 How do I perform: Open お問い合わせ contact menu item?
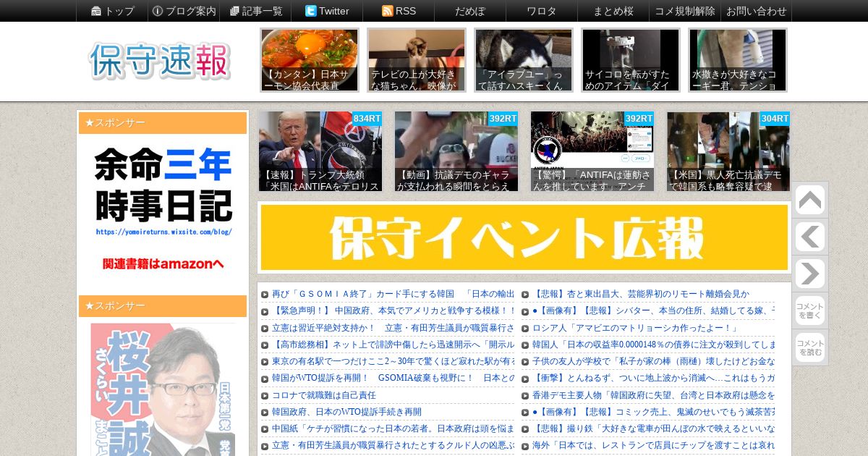pyautogui.click(x=756, y=11)
